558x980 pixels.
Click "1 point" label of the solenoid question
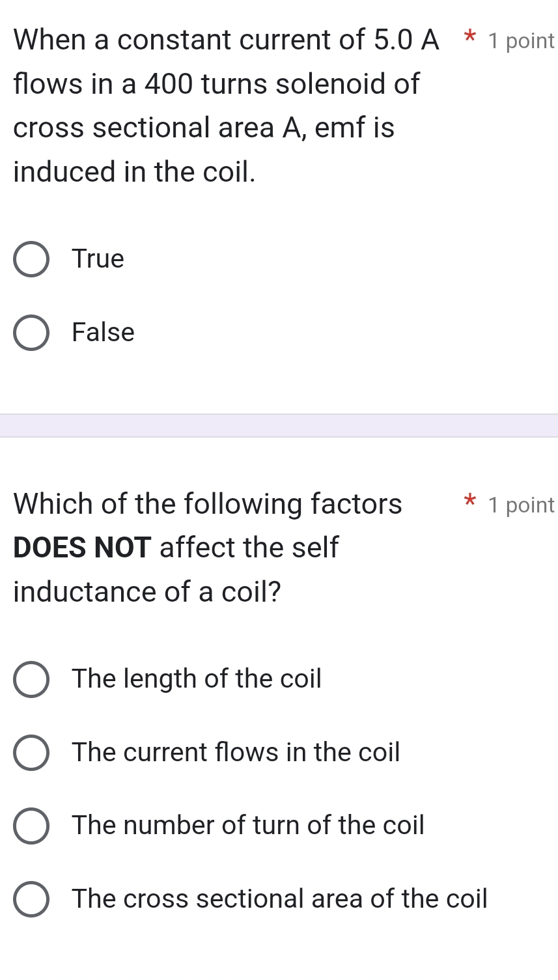(x=521, y=41)
